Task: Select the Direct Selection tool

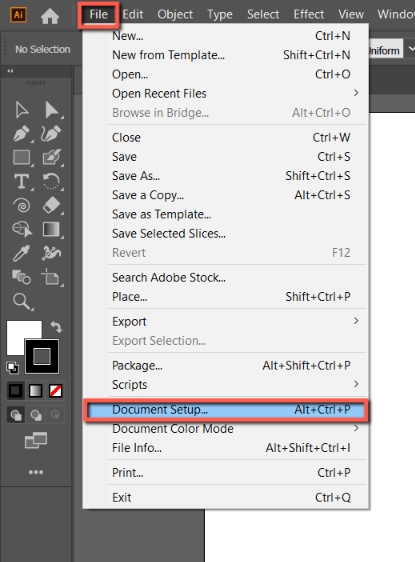Action: (x=52, y=110)
